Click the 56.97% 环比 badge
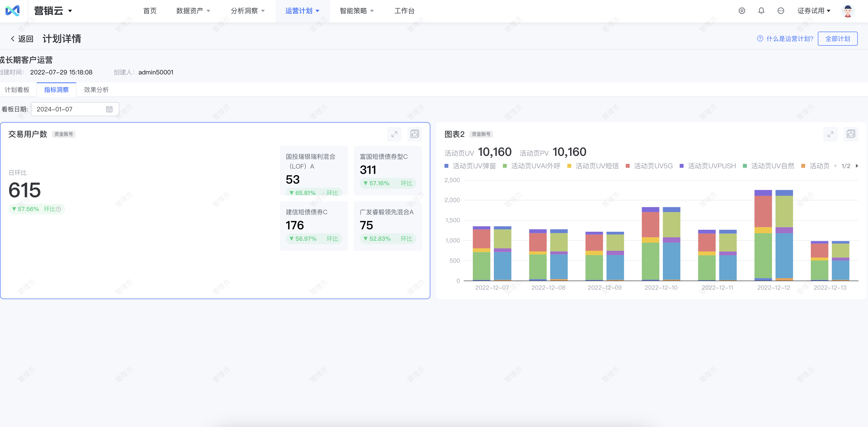The height and width of the screenshot is (427, 868). pos(314,239)
